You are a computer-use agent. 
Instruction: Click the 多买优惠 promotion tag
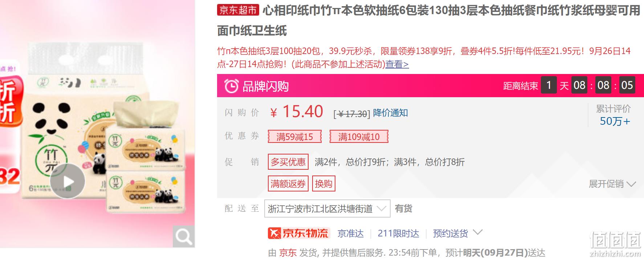(x=288, y=162)
